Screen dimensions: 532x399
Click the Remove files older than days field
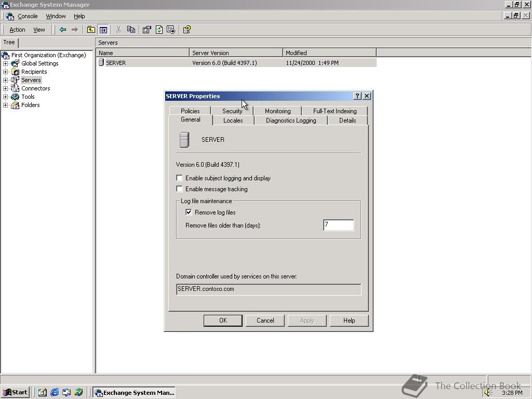pyautogui.click(x=339, y=225)
